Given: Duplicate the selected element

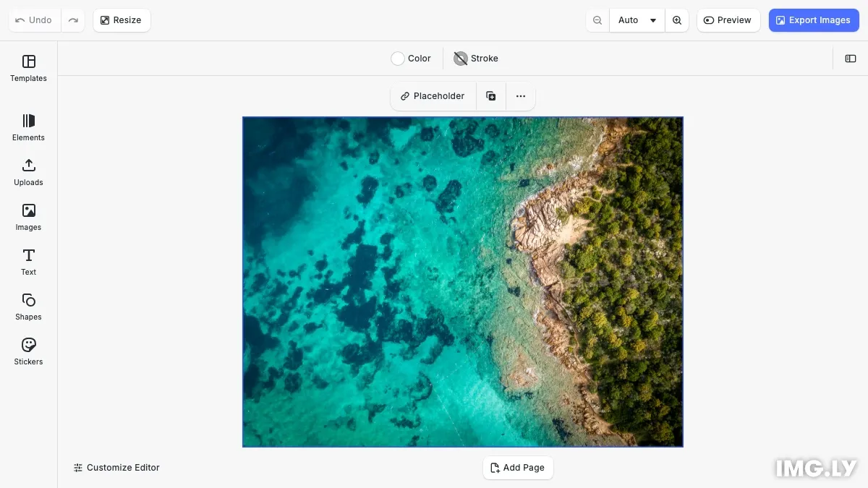Looking at the screenshot, I should tap(491, 96).
